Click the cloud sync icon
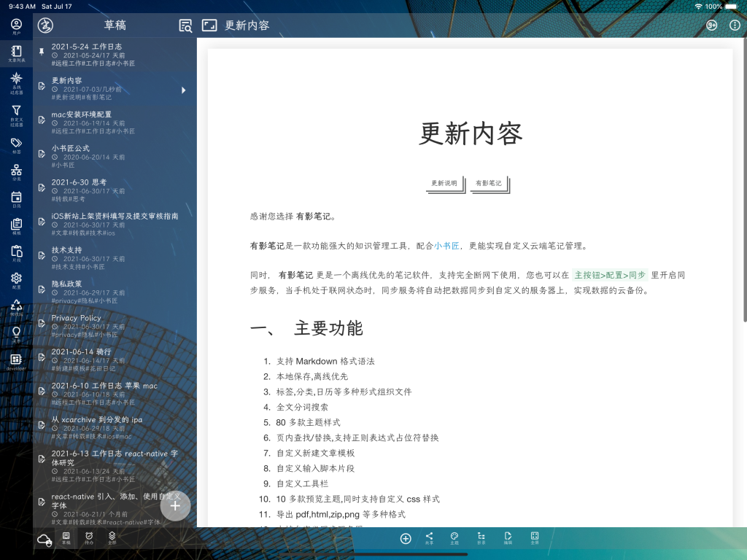This screenshot has width=747, height=560. pyautogui.click(x=44, y=540)
